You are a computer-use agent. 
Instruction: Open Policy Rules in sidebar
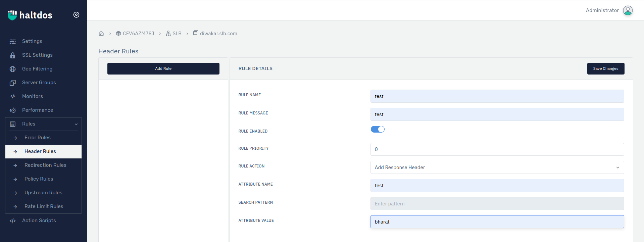[39, 179]
